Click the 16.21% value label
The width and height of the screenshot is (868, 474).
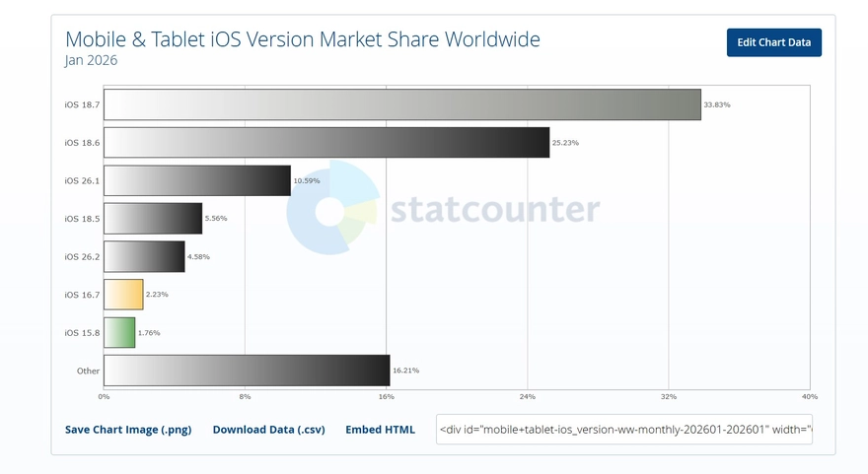click(405, 371)
